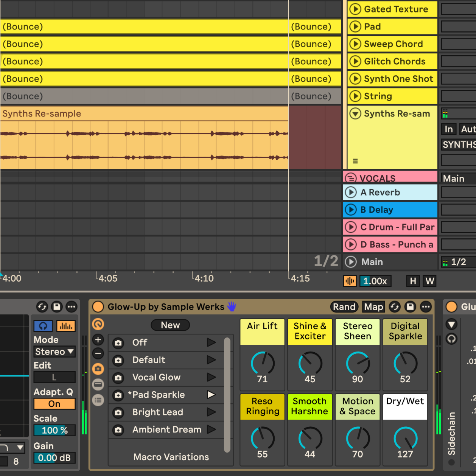Launch the Bright Lead macro variation
Image resolution: width=476 pixels, height=476 pixels.
point(211,412)
